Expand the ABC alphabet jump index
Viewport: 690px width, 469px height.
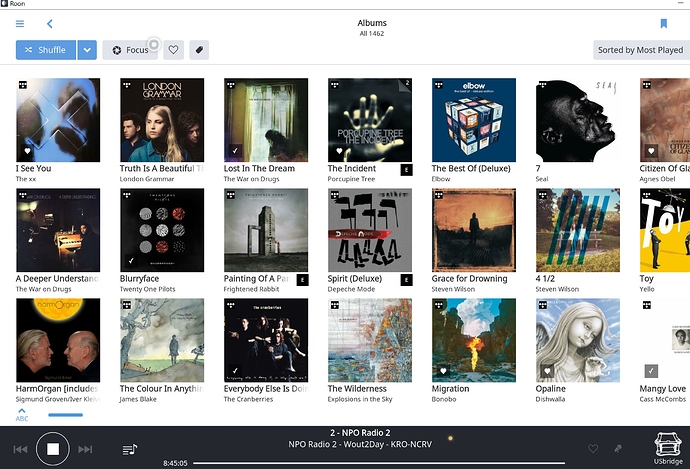point(22,414)
